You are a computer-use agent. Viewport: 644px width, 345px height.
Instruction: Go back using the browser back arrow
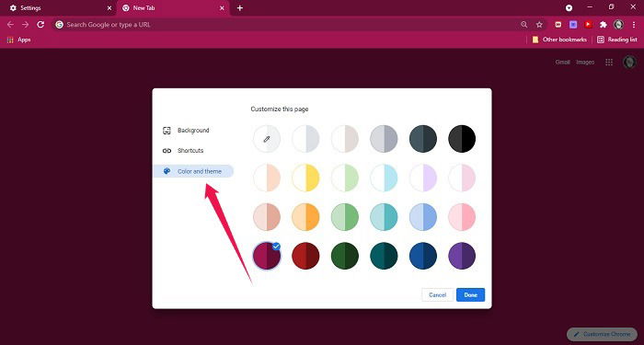coord(10,25)
